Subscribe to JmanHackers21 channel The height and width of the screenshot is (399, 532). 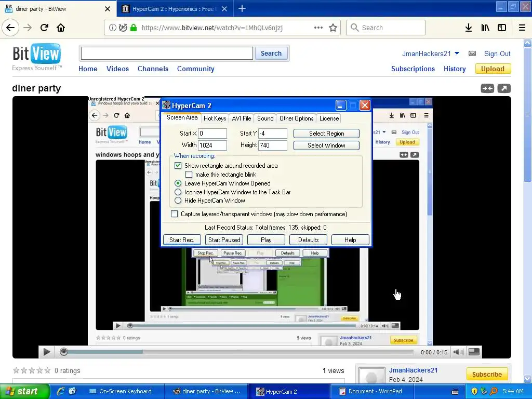pyautogui.click(x=487, y=374)
